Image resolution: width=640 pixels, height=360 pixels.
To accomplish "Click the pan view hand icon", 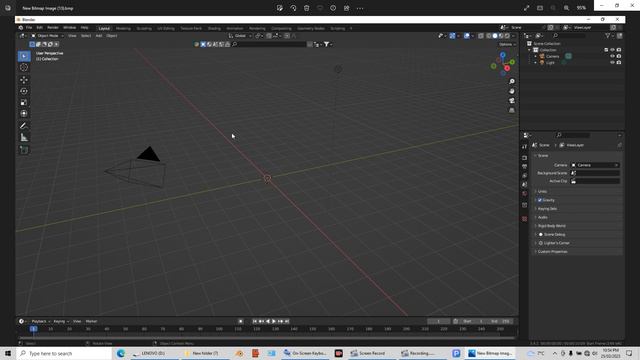I will (x=511, y=91).
